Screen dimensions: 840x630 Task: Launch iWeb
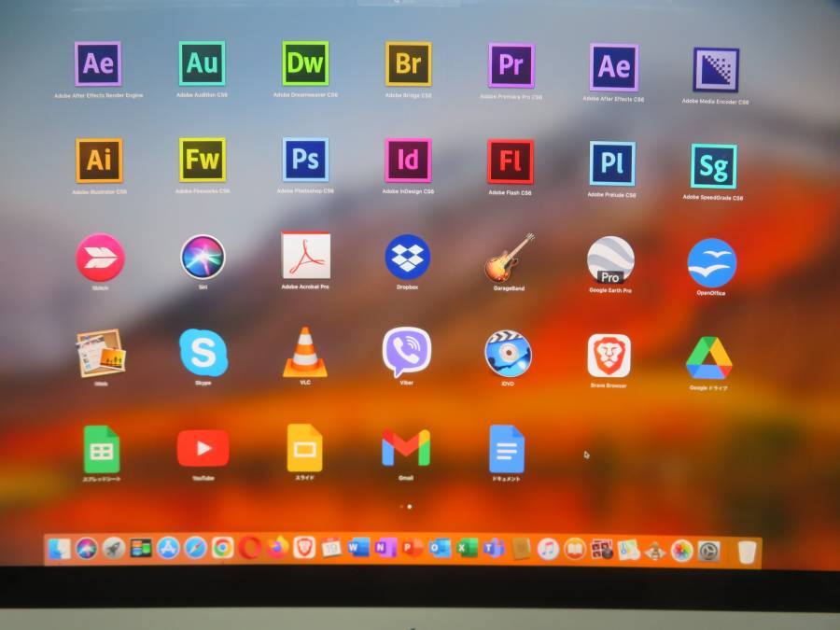pos(101,354)
